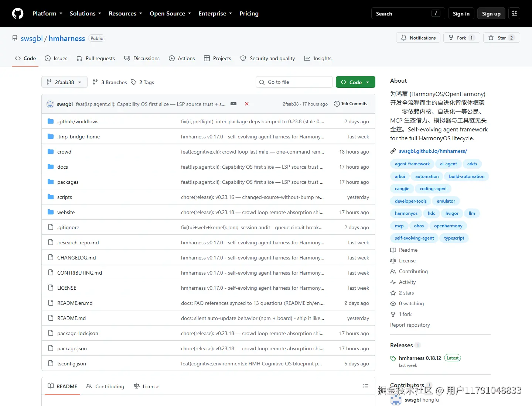Expand the Solutions menu
Image resolution: width=532 pixels, height=406 pixels.
[x=85, y=14]
